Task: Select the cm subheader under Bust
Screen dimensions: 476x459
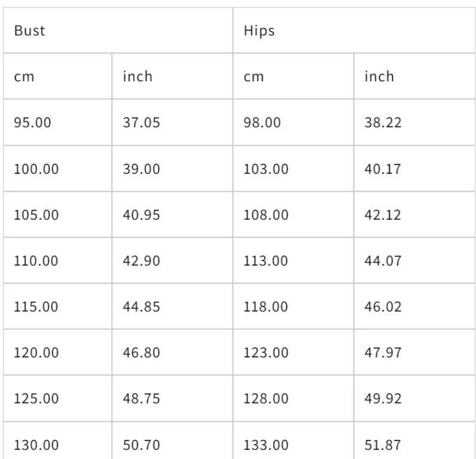Action: (x=25, y=76)
